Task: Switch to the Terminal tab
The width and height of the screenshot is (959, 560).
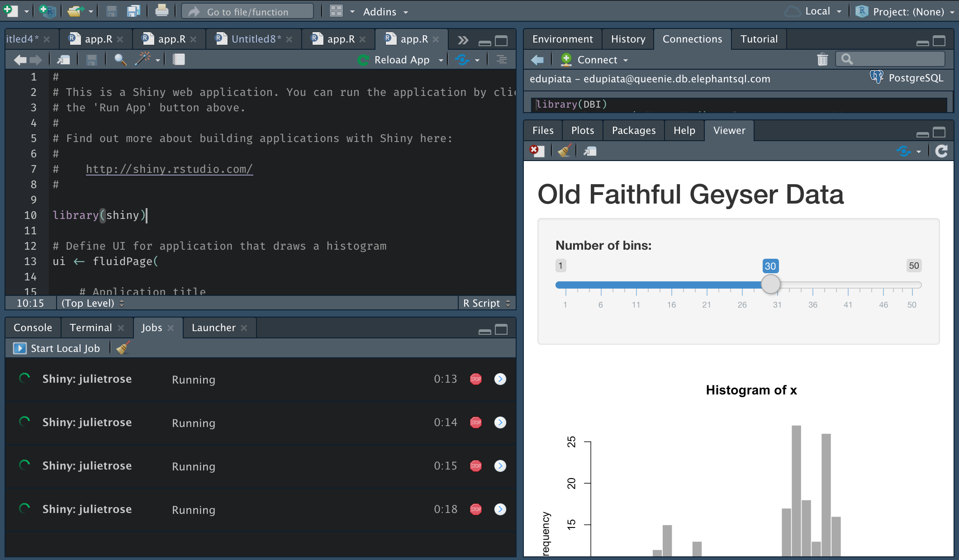Action: (91, 327)
